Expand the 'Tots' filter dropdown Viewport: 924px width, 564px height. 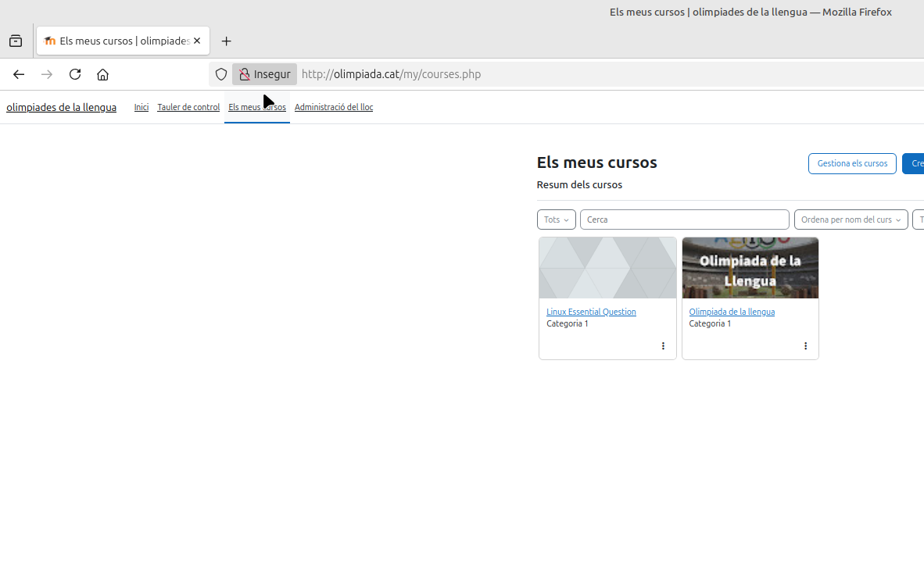click(556, 220)
